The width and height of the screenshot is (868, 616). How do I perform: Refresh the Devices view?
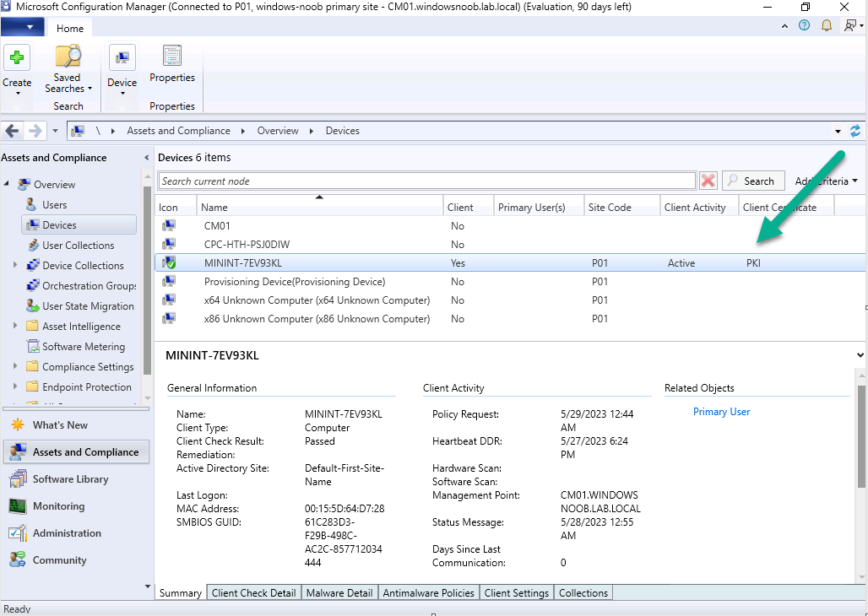855,131
